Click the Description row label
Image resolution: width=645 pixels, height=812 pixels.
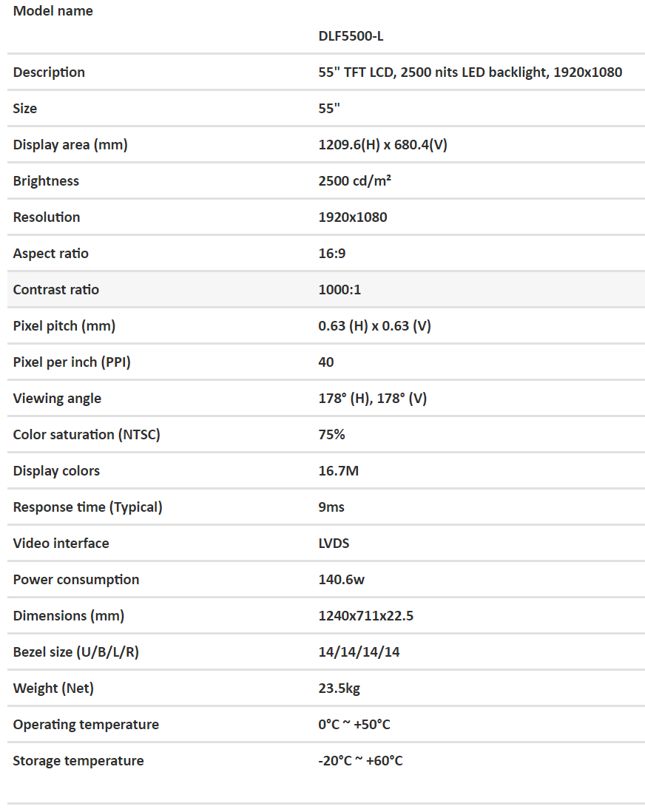(x=49, y=72)
